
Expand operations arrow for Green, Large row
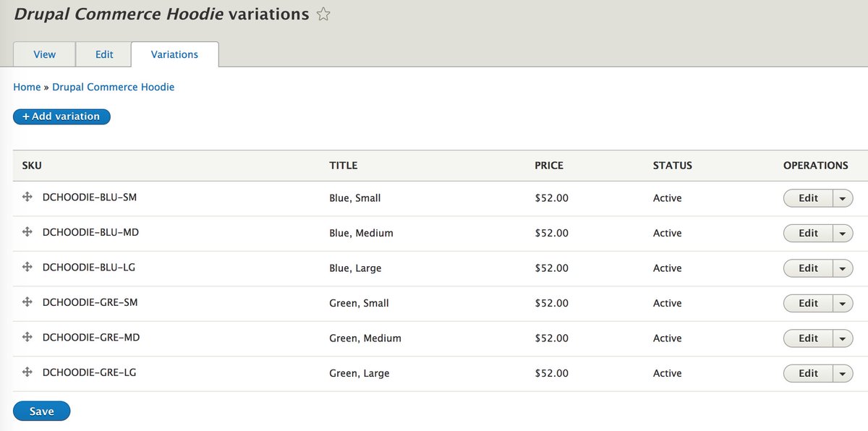coord(843,373)
